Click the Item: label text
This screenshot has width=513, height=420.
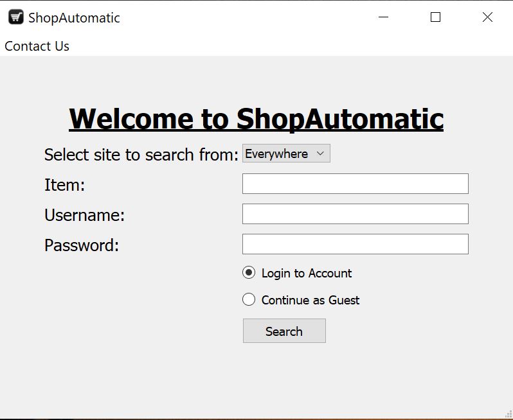tap(64, 185)
